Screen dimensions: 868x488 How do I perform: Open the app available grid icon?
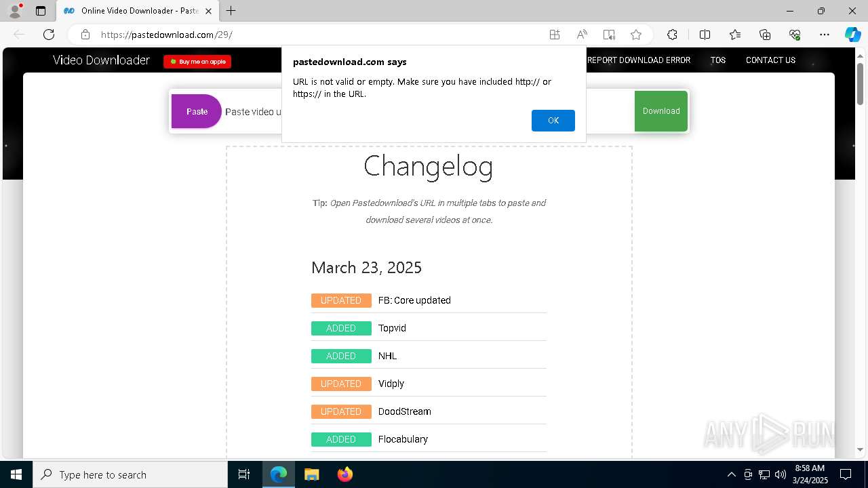tap(555, 35)
